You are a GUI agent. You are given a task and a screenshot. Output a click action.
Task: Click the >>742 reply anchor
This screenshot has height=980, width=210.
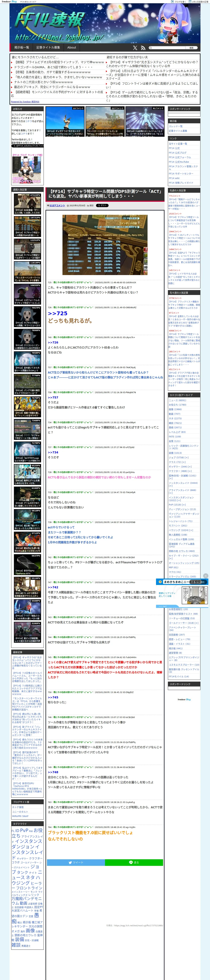coord(53,587)
